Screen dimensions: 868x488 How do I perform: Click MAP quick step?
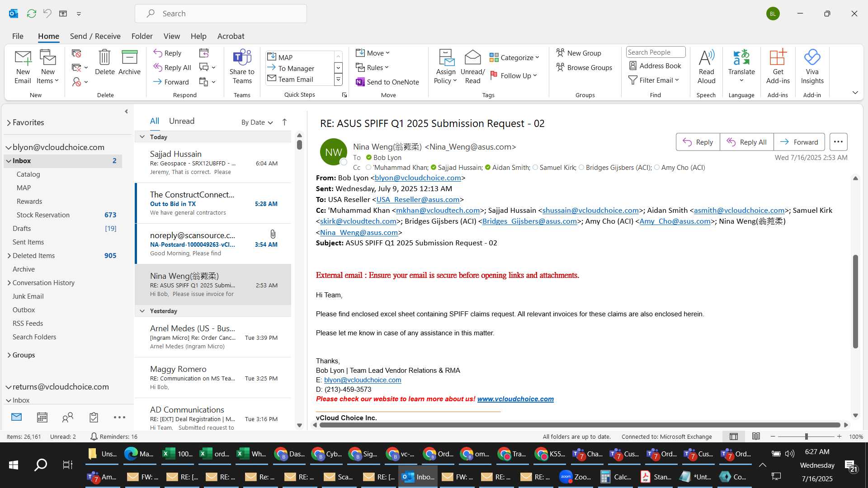coord(299,57)
